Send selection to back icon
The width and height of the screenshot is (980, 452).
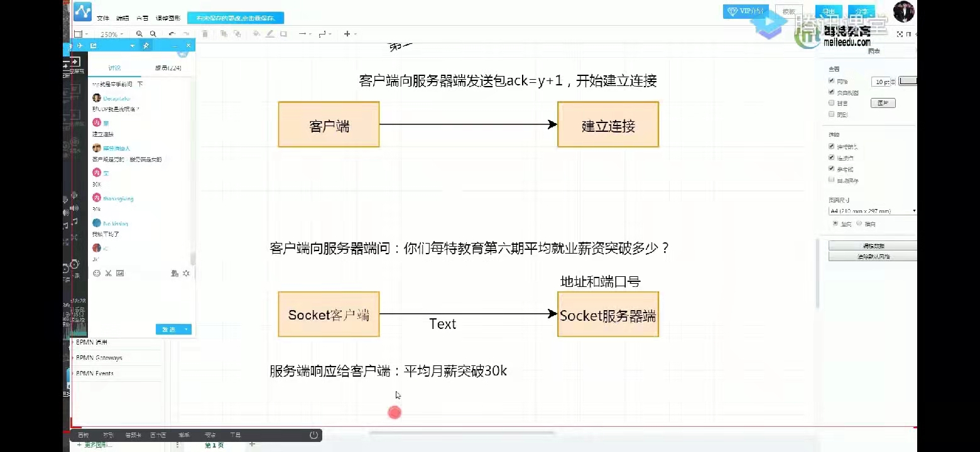point(237,34)
